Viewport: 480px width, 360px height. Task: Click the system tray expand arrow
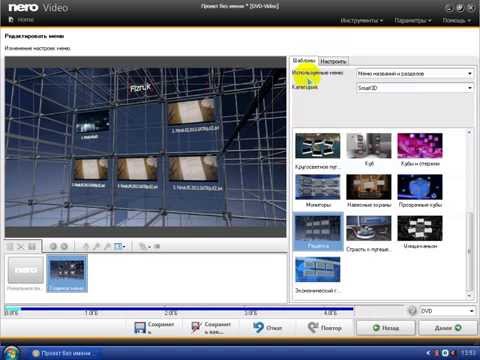pyautogui.click(x=428, y=353)
